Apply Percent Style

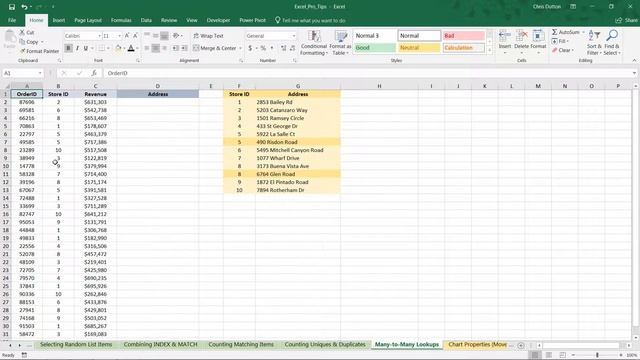pyautogui.click(x=263, y=48)
